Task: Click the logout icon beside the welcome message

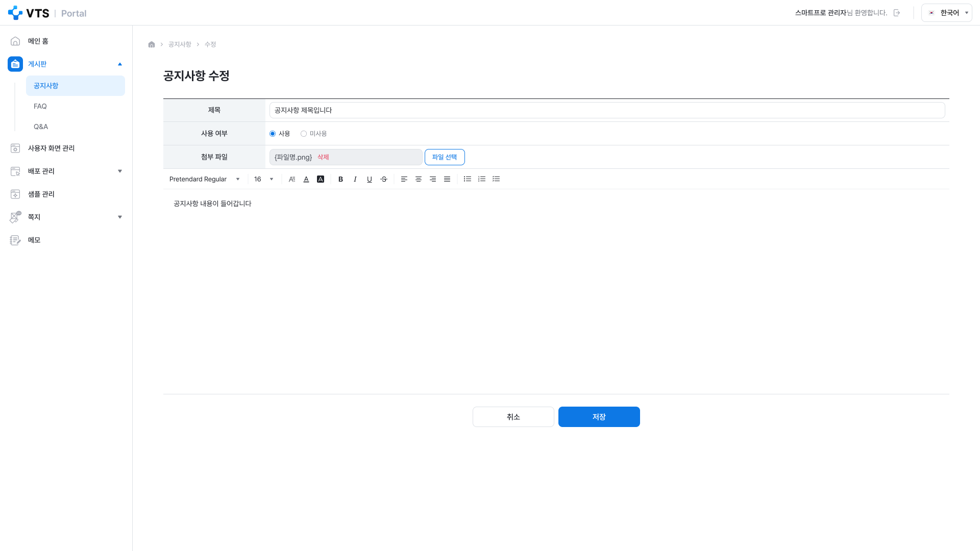Action: tap(897, 13)
